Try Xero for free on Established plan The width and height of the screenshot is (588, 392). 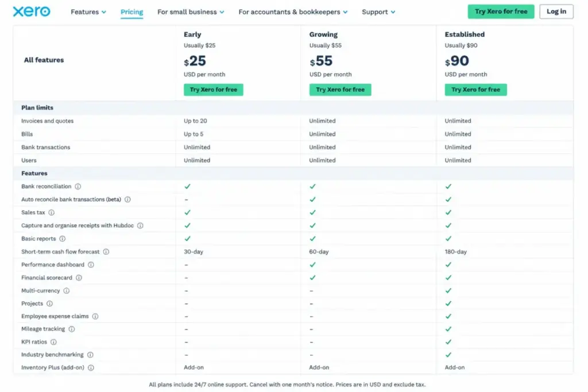pos(475,90)
